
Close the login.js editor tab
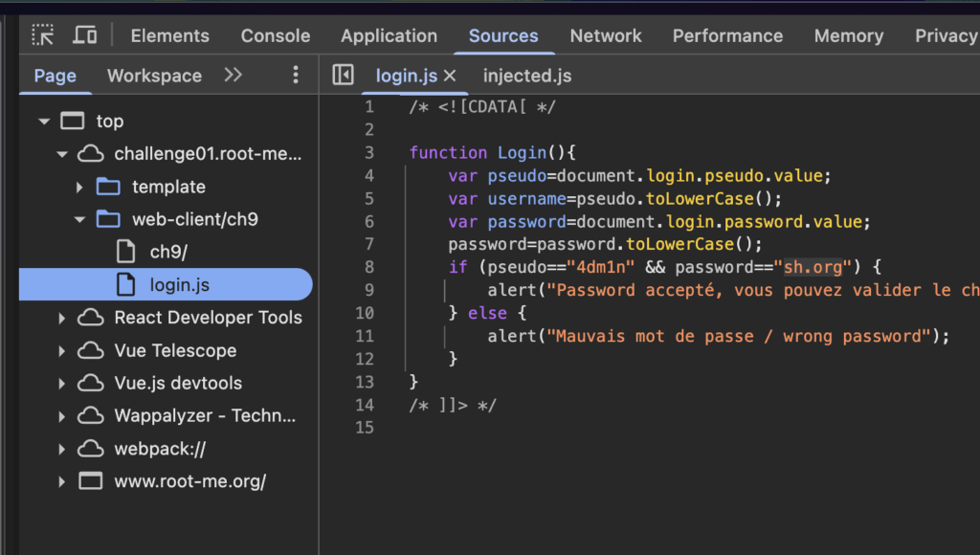(450, 76)
